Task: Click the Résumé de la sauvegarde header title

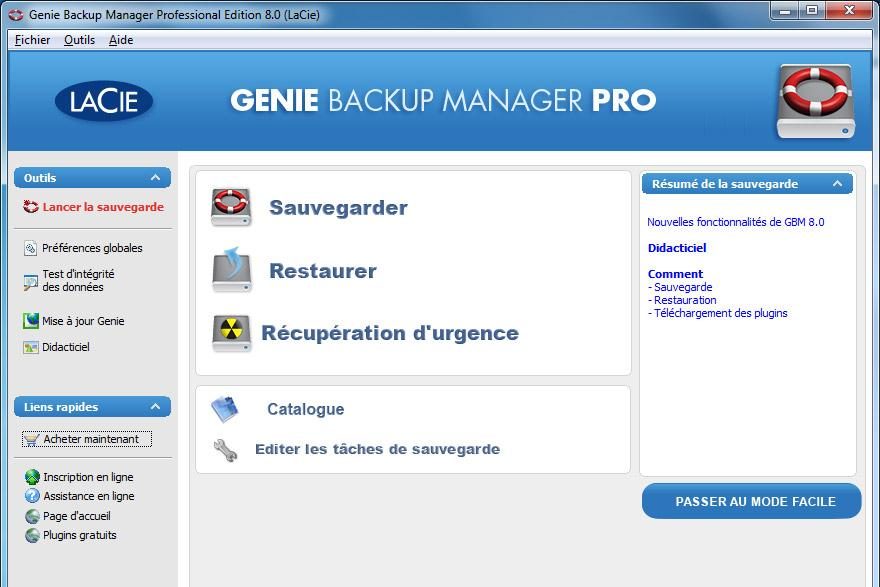Action: pos(725,184)
